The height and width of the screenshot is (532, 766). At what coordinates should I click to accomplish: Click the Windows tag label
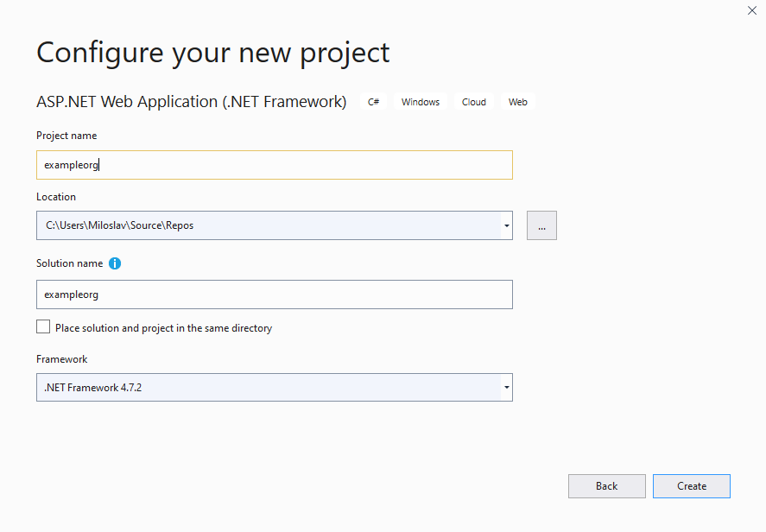pos(421,102)
